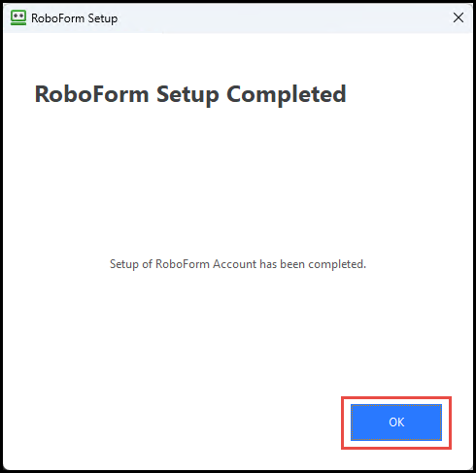The image size is (476, 473).
Task: Click the word Completed in the heading
Action: tap(287, 94)
